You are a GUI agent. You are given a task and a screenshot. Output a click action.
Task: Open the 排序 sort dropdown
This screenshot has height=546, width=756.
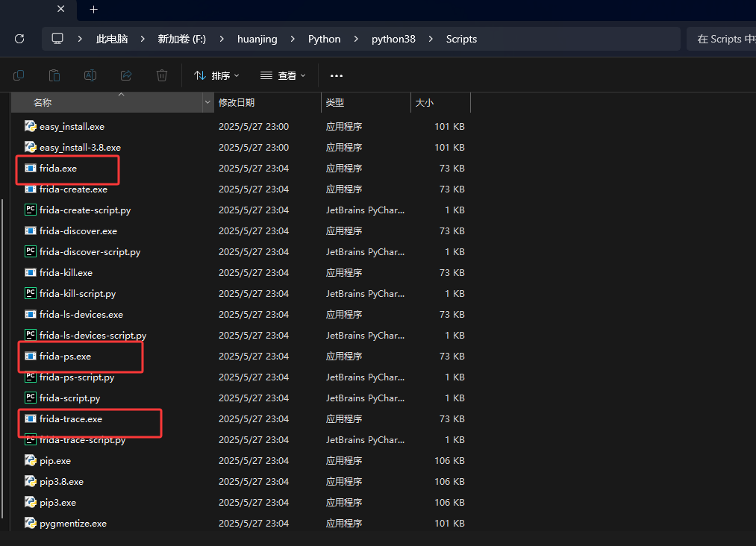216,75
